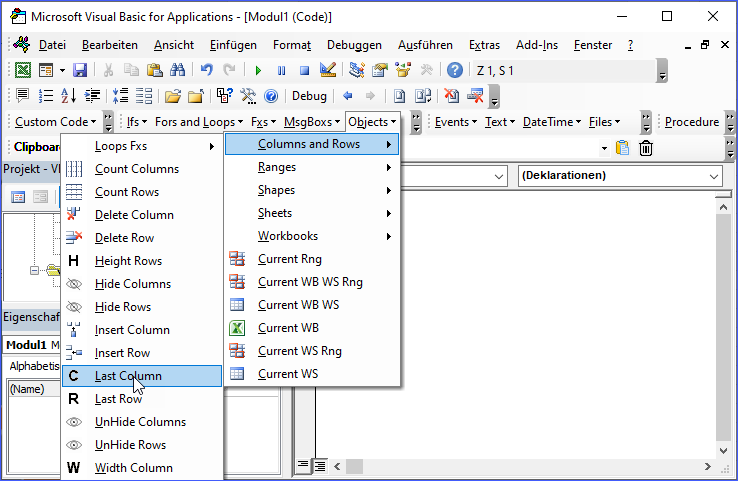The width and height of the screenshot is (738, 481).
Task: Click clipboard paste icon beside trash
Action: [622, 148]
